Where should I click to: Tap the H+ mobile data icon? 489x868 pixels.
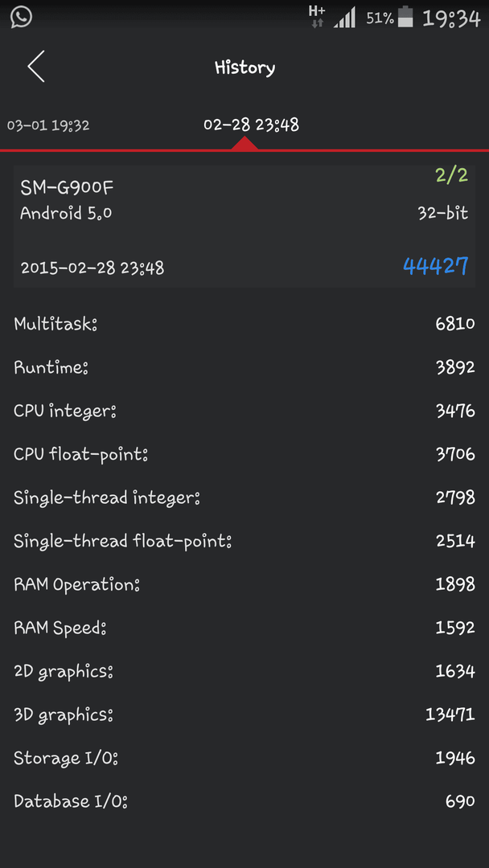317,16
